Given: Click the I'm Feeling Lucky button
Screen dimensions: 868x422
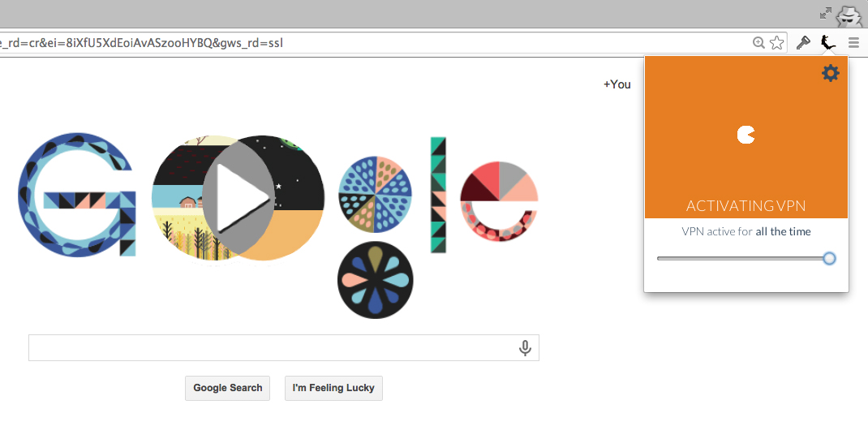Looking at the screenshot, I should [333, 388].
